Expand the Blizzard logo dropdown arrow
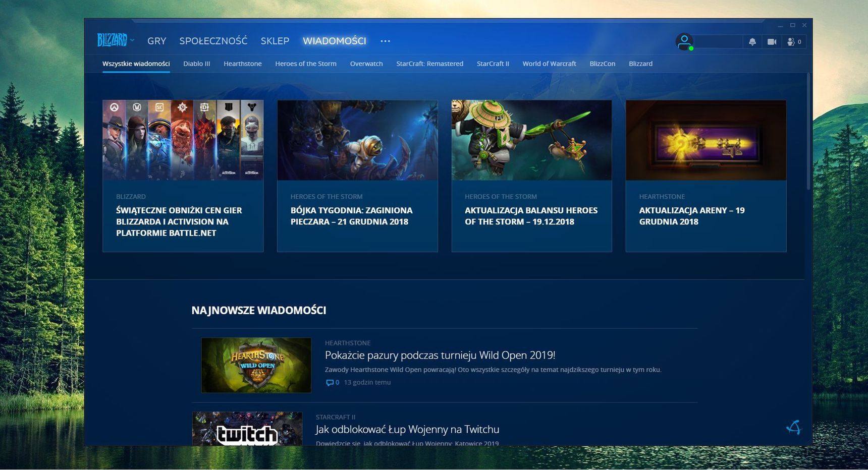 point(132,40)
